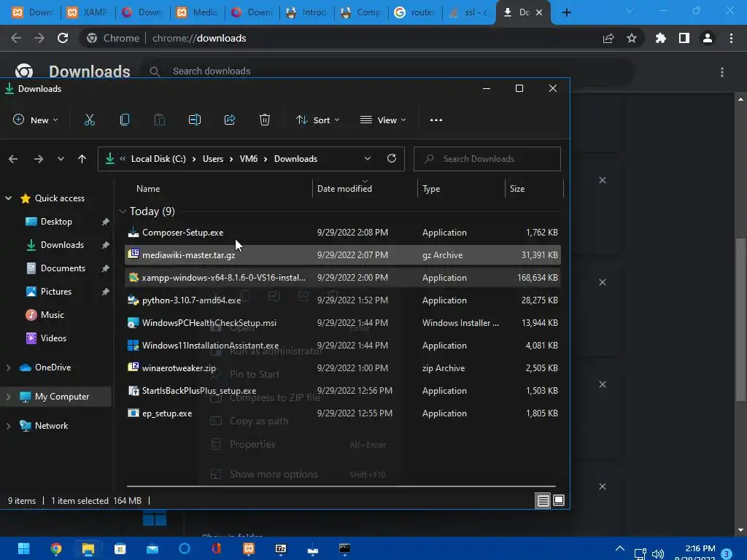
Task: Click the Explorer Back arrow
Action: click(13, 159)
